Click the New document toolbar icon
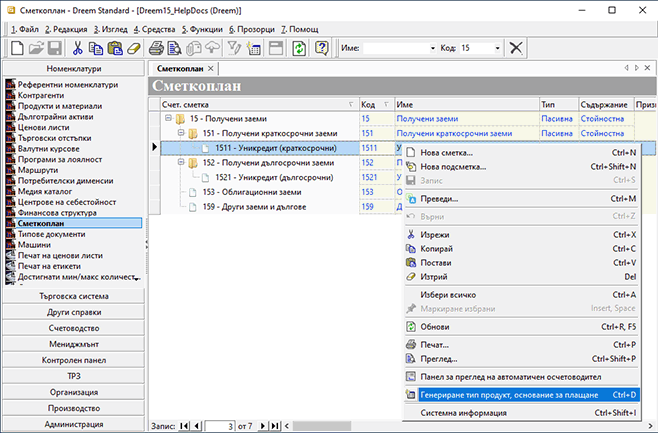The image size is (658, 433). (17, 48)
